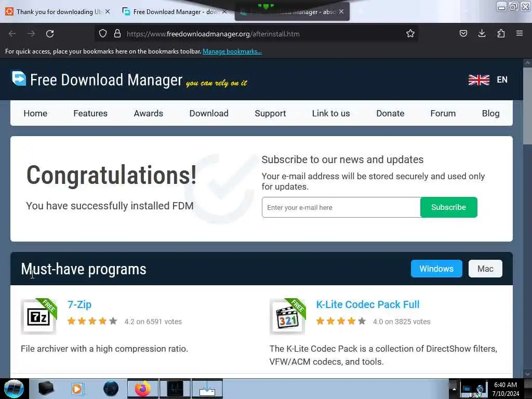Open the K-Lite Codec Pack Full link
532x399 pixels.
pyautogui.click(x=368, y=304)
